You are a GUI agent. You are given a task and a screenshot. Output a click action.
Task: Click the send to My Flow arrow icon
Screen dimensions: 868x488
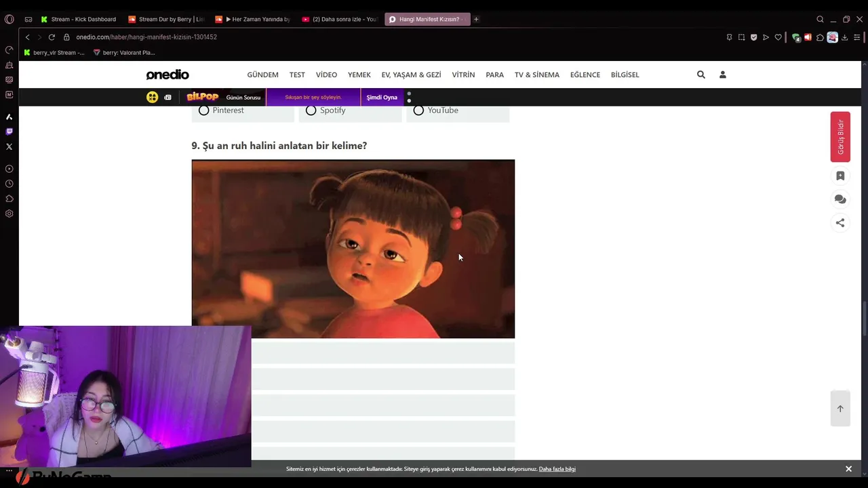[766, 37]
